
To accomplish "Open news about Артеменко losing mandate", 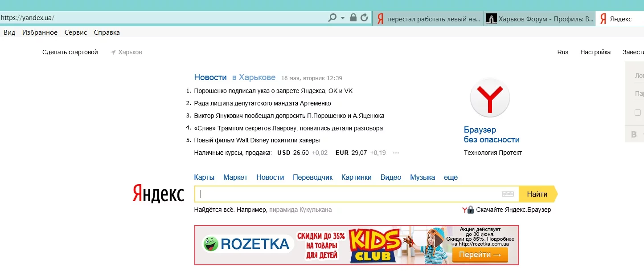I will point(263,103).
